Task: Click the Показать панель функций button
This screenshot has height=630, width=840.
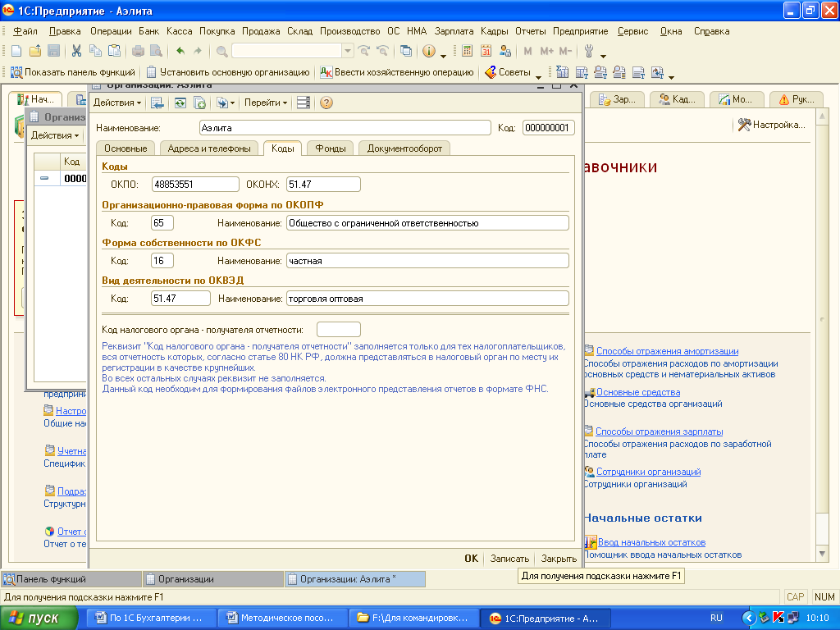Action: pyautogui.click(x=73, y=72)
